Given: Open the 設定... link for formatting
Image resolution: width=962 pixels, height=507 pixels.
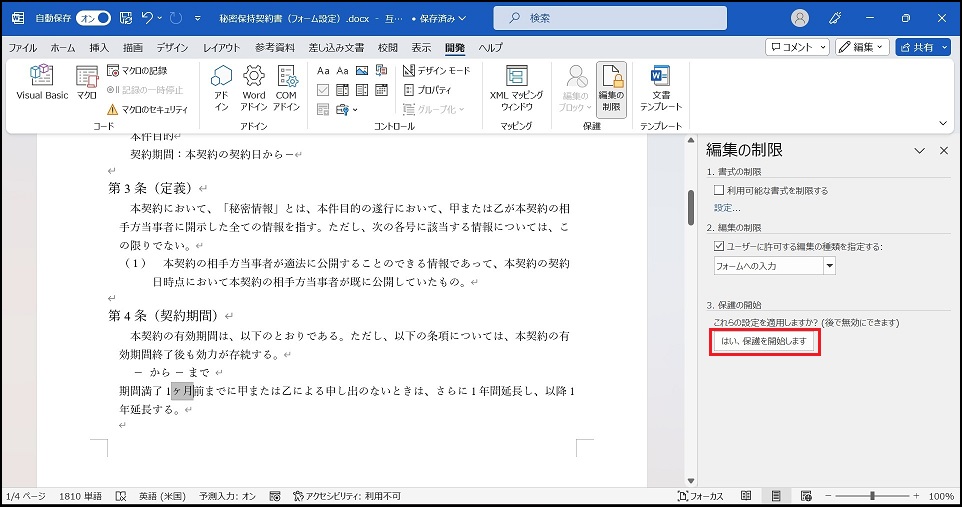Looking at the screenshot, I should point(727,208).
